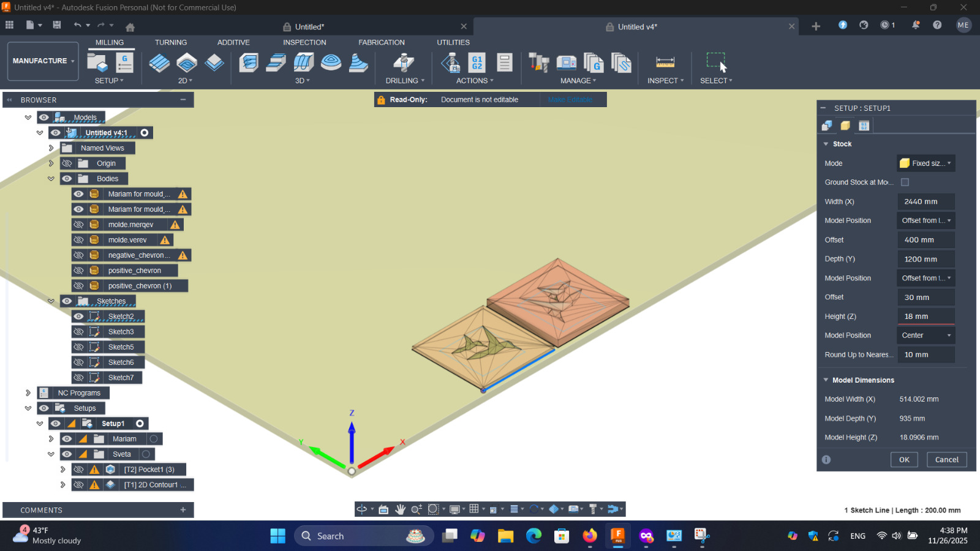Screen dimensions: 980x551
Task: Enable the Ground Stock at Model checkbox
Action: pos(905,182)
